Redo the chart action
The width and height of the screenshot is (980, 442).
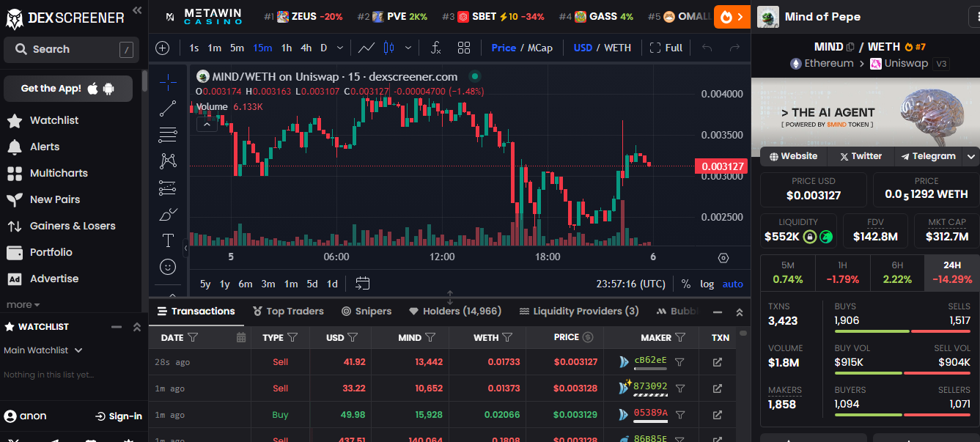(x=734, y=48)
